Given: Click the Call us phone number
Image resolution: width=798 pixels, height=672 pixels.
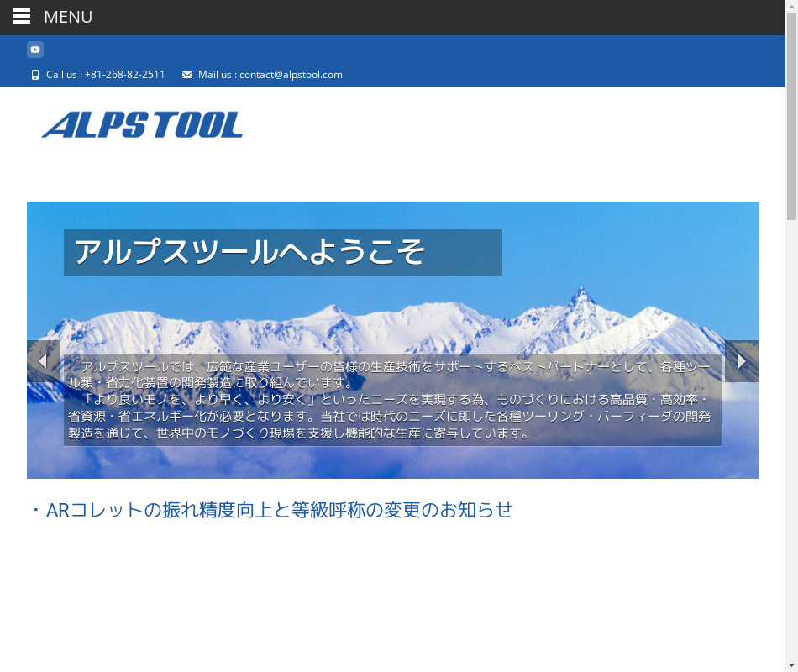Looking at the screenshot, I should tap(106, 75).
